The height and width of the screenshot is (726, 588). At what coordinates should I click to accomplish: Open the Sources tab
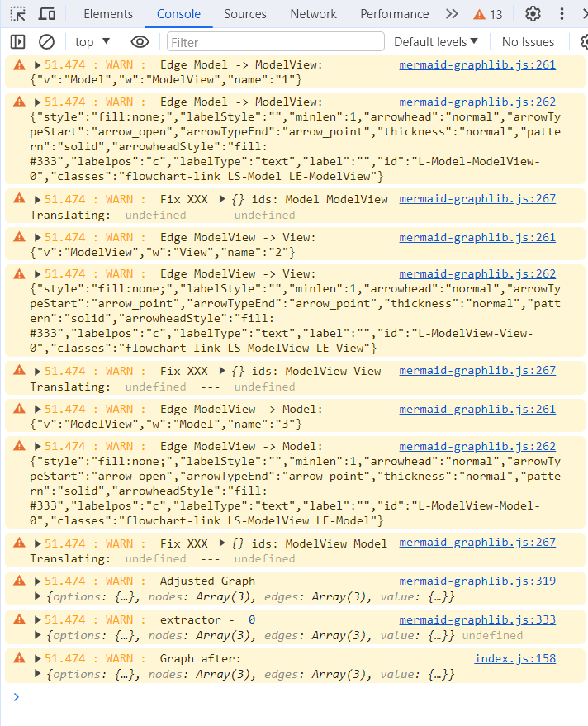[245, 14]
